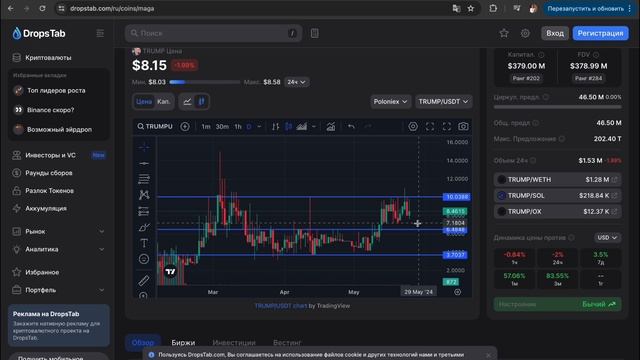Select the brush drawing tool
The height and width of the screenshot is (360, 640).
coord(144,227)
